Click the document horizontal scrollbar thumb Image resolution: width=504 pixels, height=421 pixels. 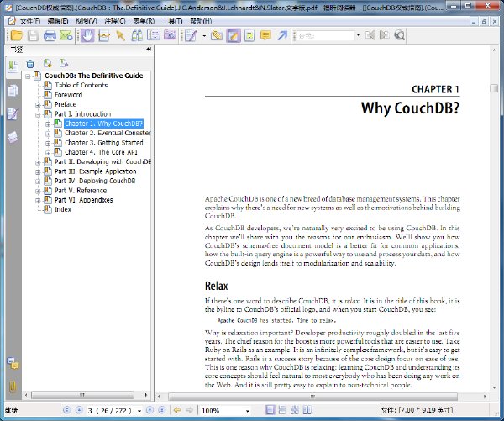[312, 397]
